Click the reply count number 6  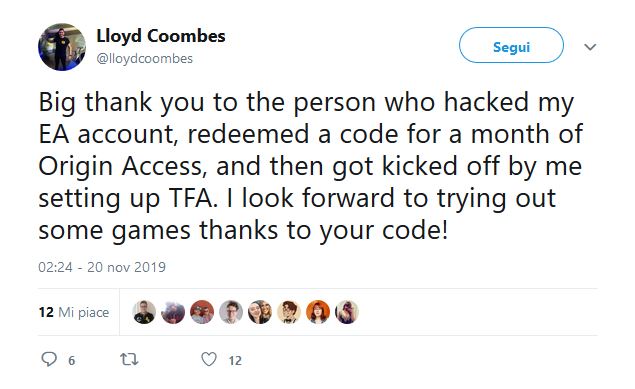point(72,360)
